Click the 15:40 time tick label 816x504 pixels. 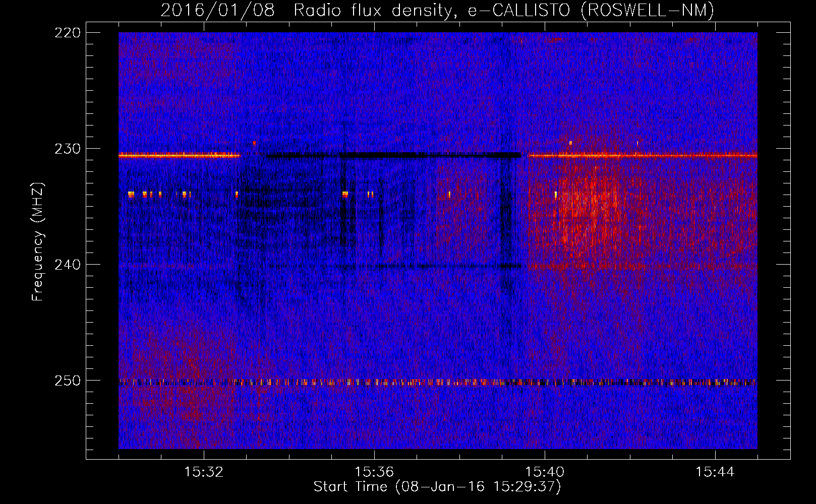pos(545,472)
